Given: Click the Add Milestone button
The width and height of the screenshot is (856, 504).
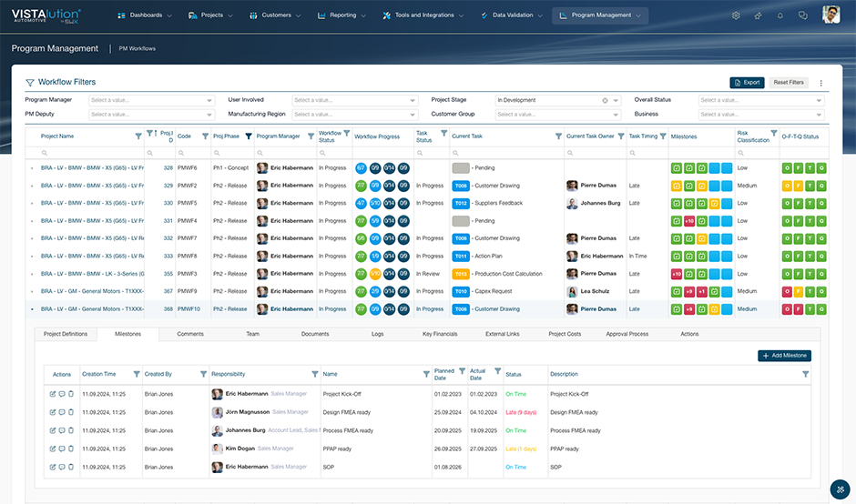Looking at the screenshot, I should tap(784, 356).
